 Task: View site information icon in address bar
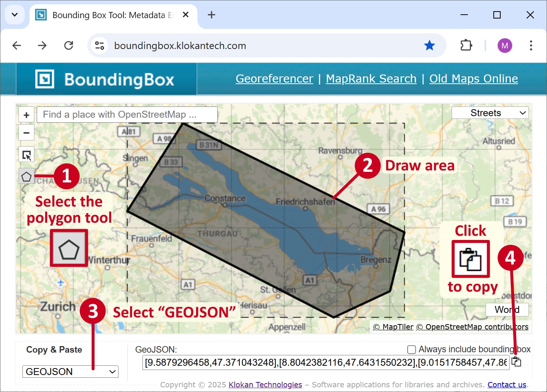tap(100, 46)
